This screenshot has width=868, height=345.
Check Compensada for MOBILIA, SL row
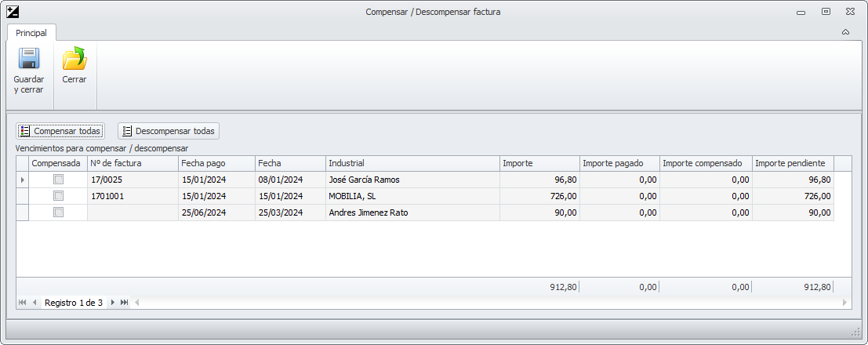[x=58, y=196]
